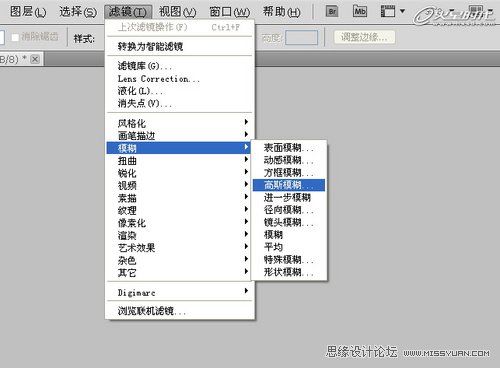
Task: Select 镜头模糊 lens blur
Action: (289, 222)
